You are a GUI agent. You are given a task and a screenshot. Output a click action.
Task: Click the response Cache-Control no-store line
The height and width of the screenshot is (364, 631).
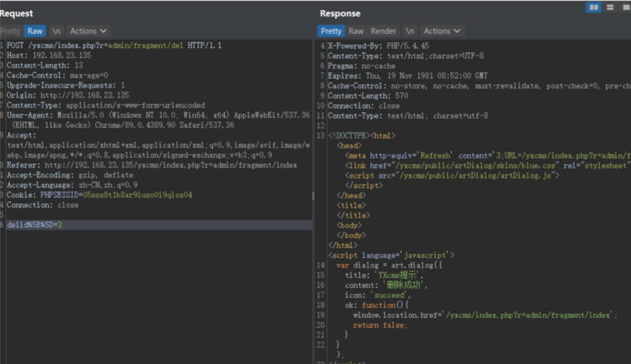pos(479,86)
